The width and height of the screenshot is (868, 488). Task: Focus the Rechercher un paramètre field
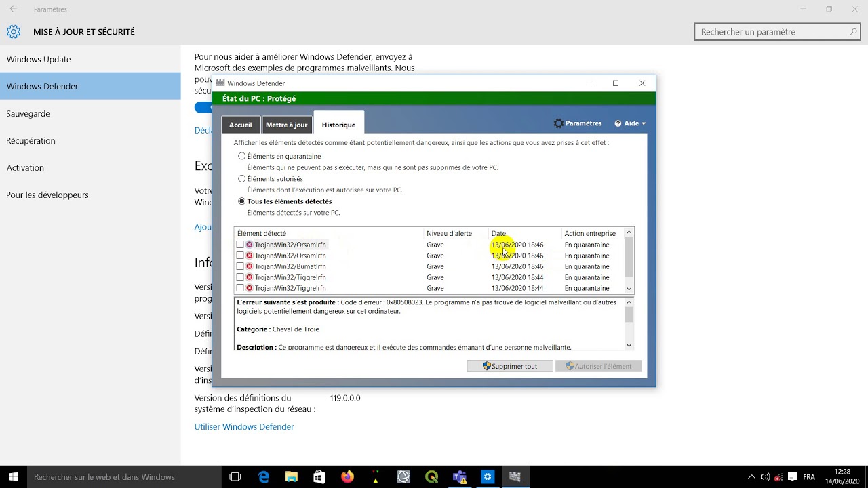[777, 32]
